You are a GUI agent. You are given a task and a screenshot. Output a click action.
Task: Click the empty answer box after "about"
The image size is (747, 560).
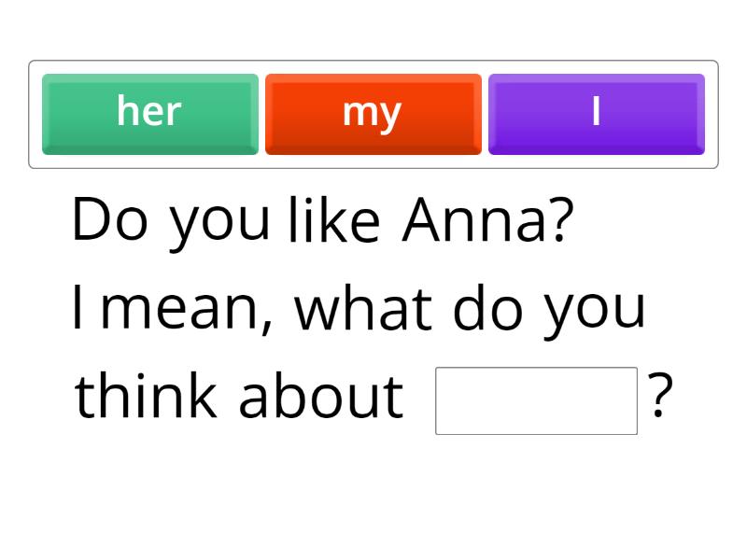(536, 400)
